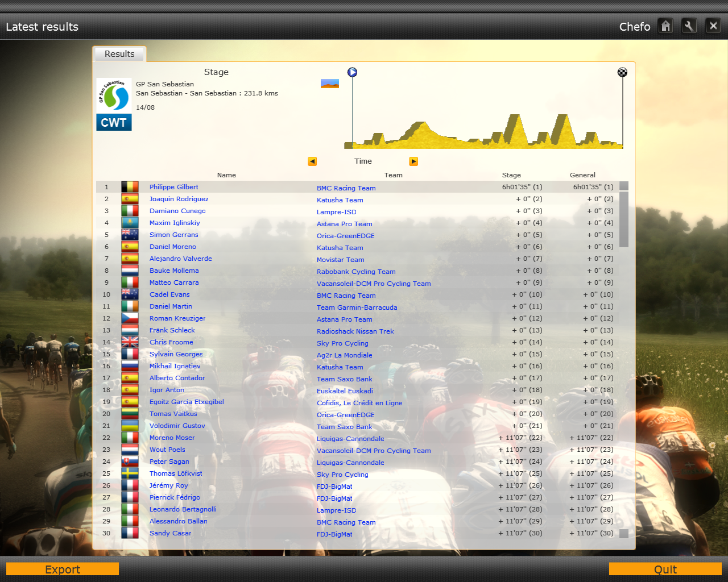728x582 pixels.
Task: Open Euskaltel Euskadi team link
Action: tap(345, 391)
